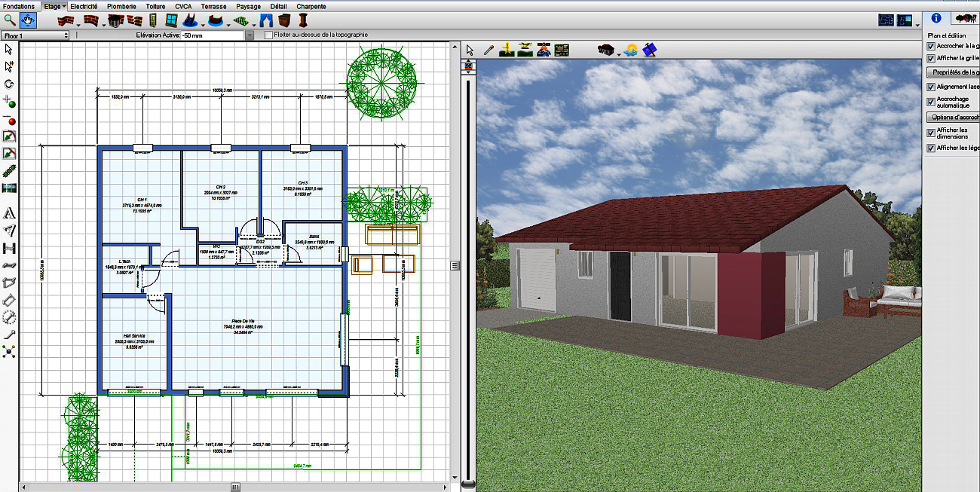Choose the wooden cabinet tool
The height and width of the screenshot is (492, 980).
pyautogui.click(x=284, y=20)
